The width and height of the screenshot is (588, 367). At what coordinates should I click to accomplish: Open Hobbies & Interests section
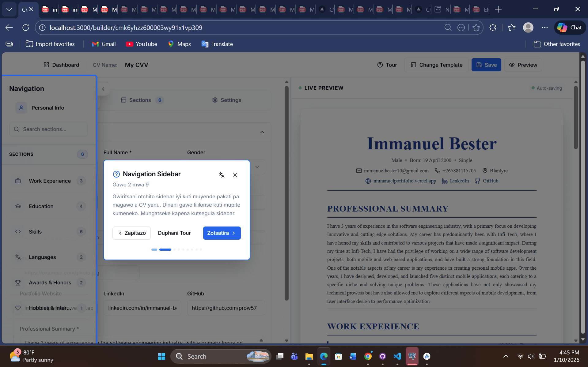tap(49, 308)
